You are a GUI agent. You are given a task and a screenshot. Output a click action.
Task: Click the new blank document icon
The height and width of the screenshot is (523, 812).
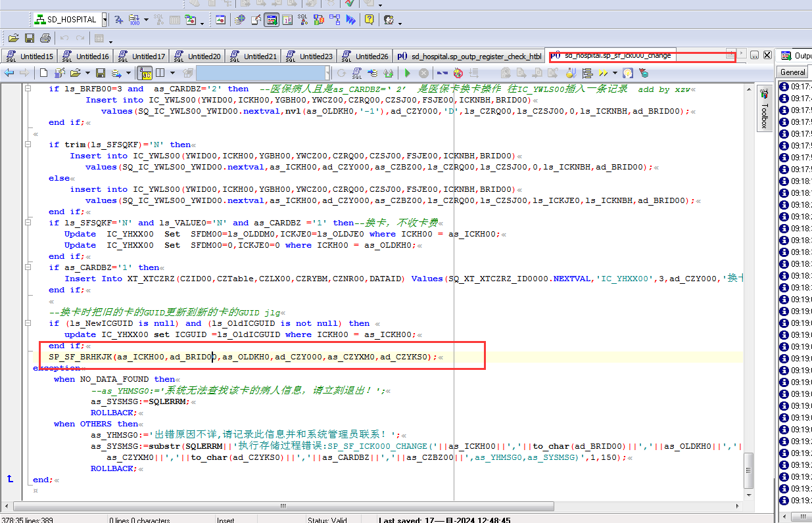tap(43, 73)
